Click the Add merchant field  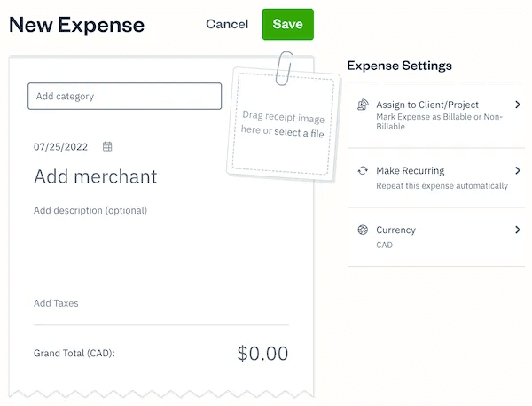(x=95, y=176)
